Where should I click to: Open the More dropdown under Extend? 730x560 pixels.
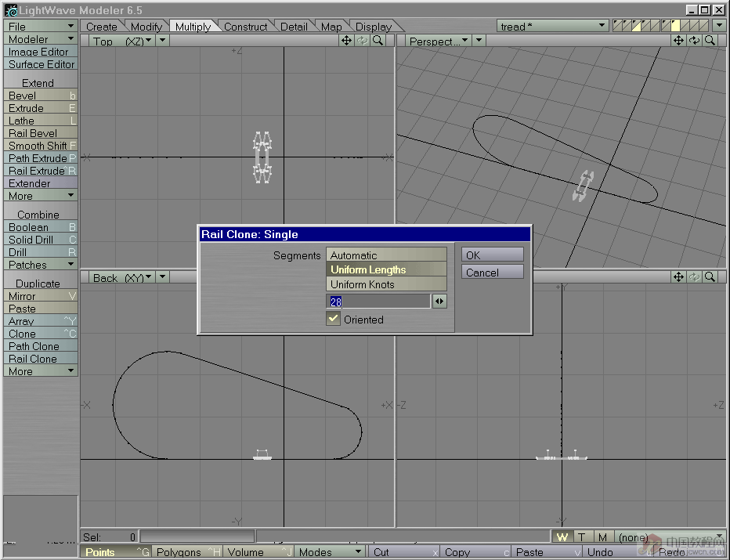[x=41, y=196]
